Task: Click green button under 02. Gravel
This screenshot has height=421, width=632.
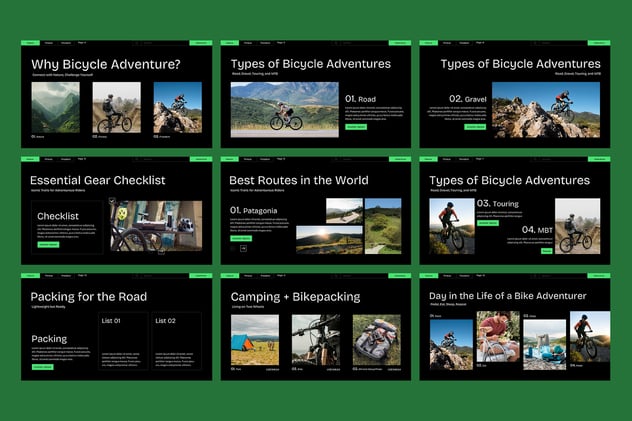Action: [x=474, y=127]
